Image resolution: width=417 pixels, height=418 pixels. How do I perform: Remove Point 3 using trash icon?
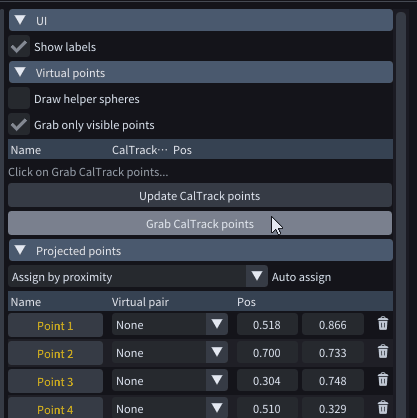pyautogui.click(x=383, y=380)
